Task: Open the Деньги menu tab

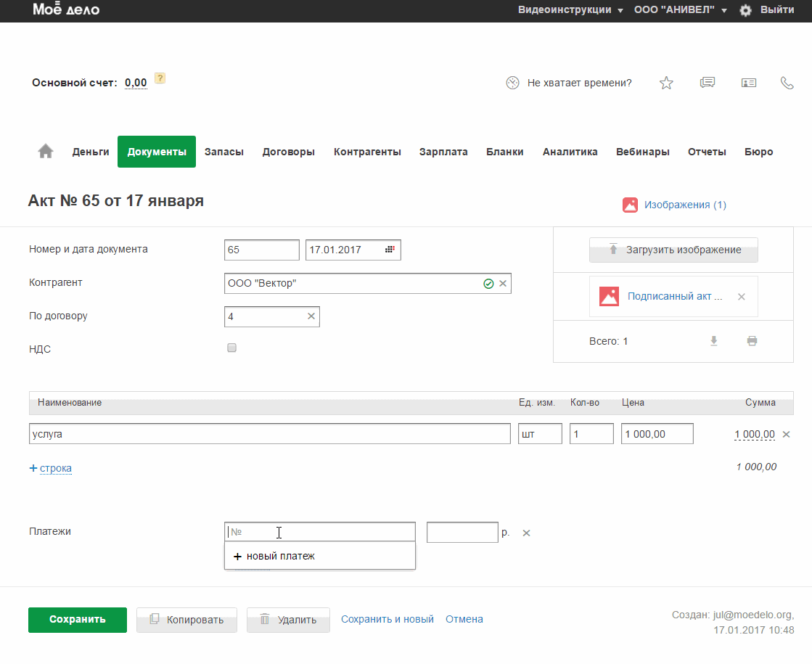Action: coord(91,152)
